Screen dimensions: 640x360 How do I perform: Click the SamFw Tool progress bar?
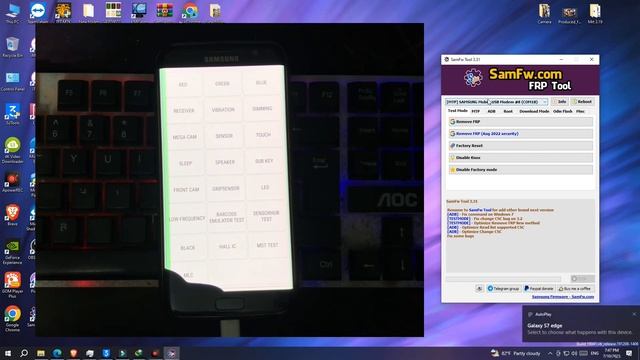coord(503,279)
